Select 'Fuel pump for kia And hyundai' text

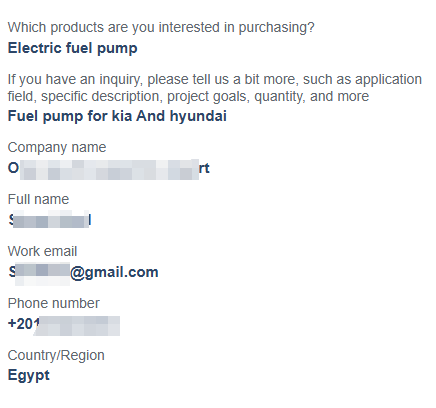point(117,117)
